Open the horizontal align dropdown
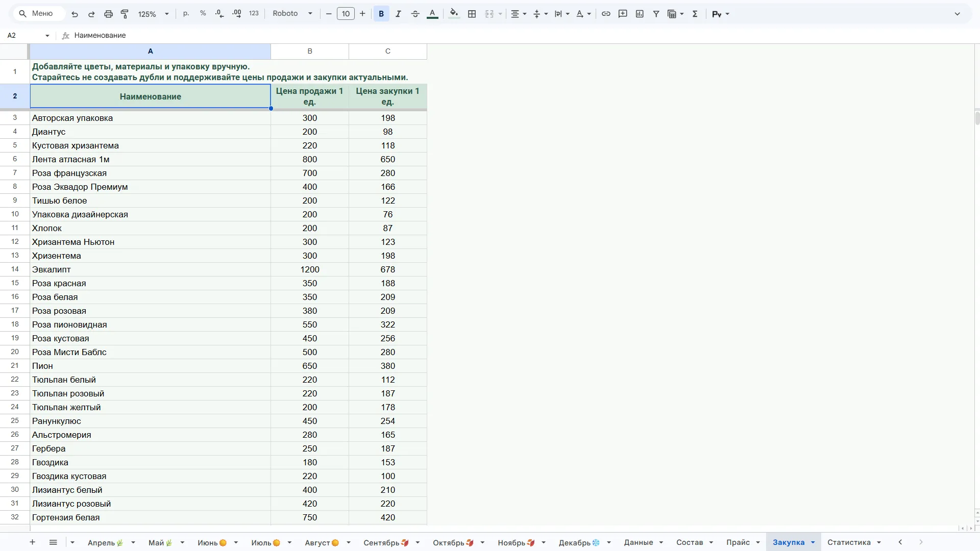 pyautogui.click(x=519, y=14)
